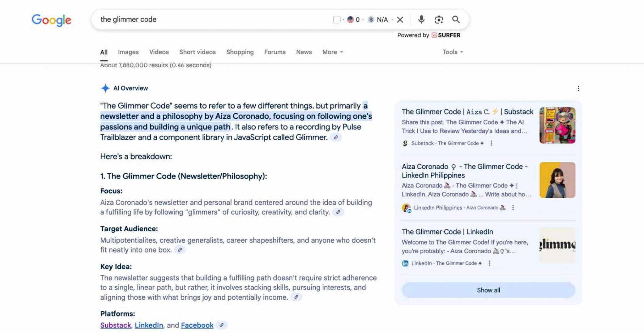Open source link icon after Key Idea text
The width and height of the screenshot is (644, 333).
click(296, 297)
